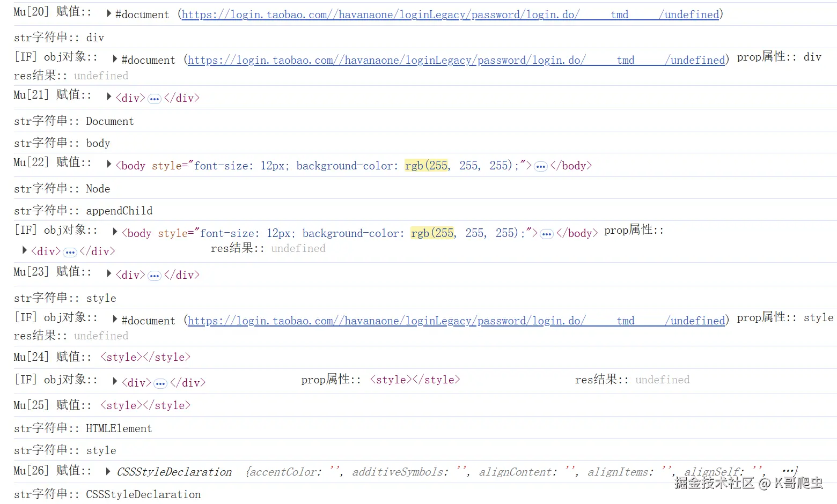Click the 'str字符串:: div' log line
This screenshot has width=837, height=504.
[59, 38]
